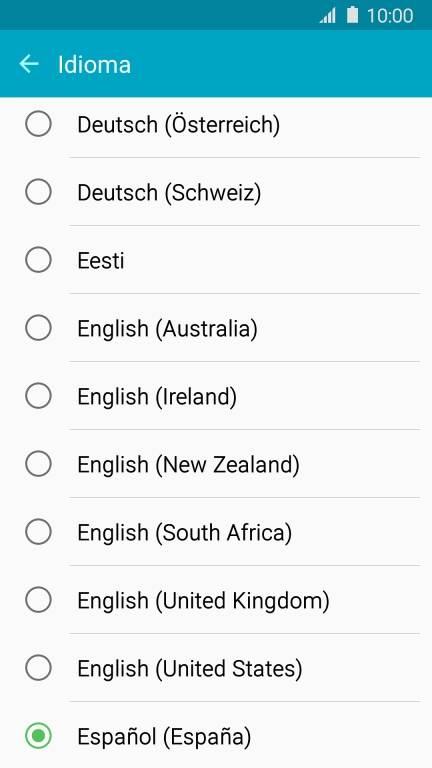Select the English (New Zealand) radio button

(x=38, y=464)
